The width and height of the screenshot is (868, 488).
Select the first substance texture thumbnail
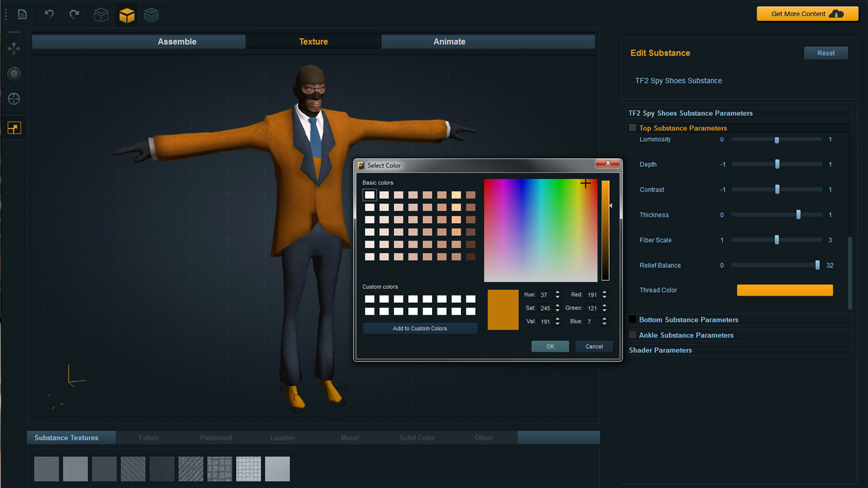coord(47,469)
